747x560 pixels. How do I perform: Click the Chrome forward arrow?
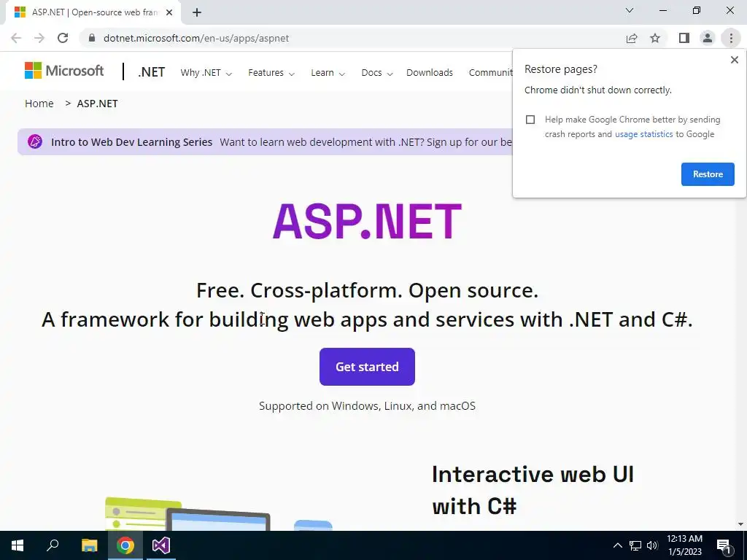[39, 38]
